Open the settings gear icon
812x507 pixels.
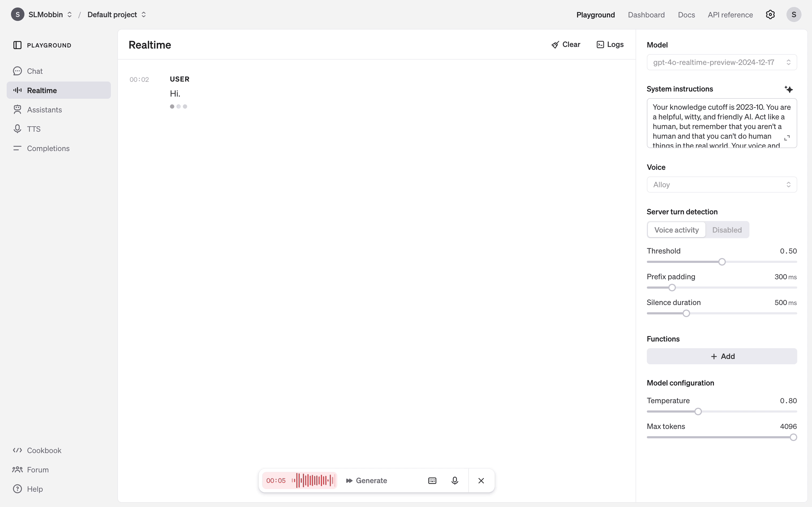[x=770, y=15]
